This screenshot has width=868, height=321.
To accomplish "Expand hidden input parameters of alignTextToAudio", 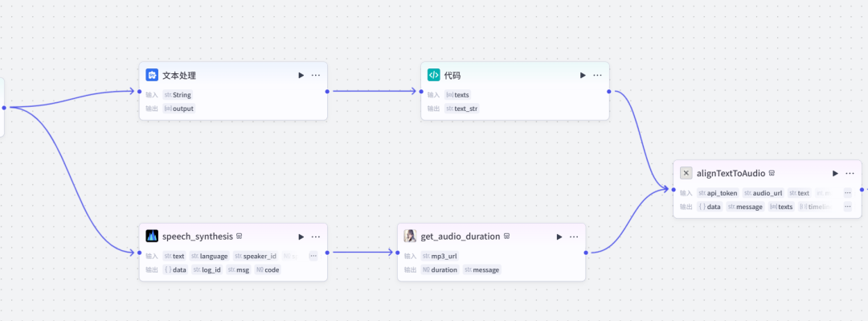I will 848,193.
